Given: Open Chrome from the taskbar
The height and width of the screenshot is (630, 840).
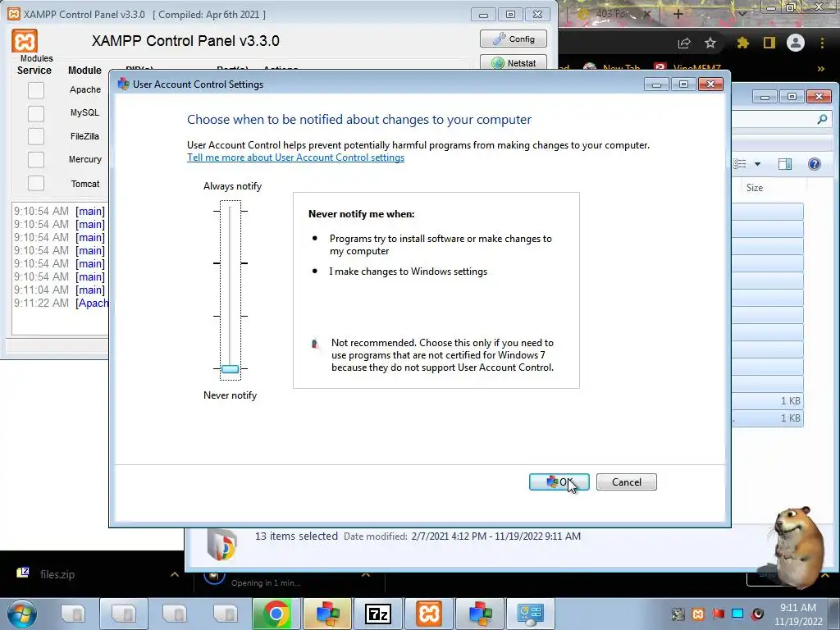Looking at the screenshot, I should 276,614.
